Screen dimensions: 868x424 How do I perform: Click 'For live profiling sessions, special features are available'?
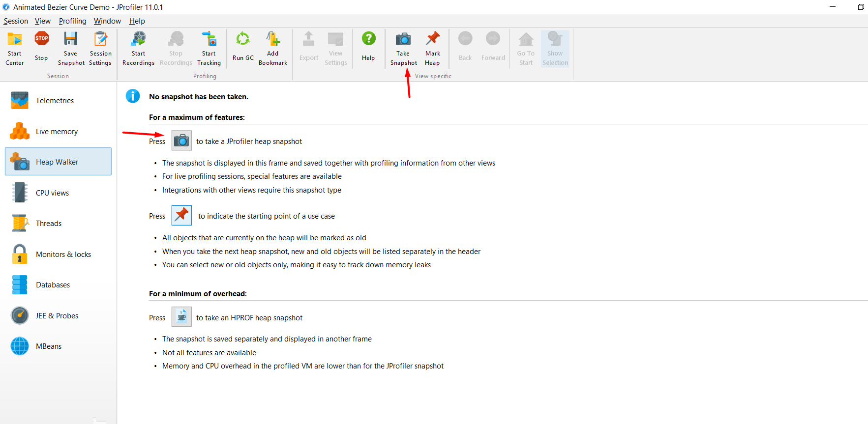click(252, 176)
